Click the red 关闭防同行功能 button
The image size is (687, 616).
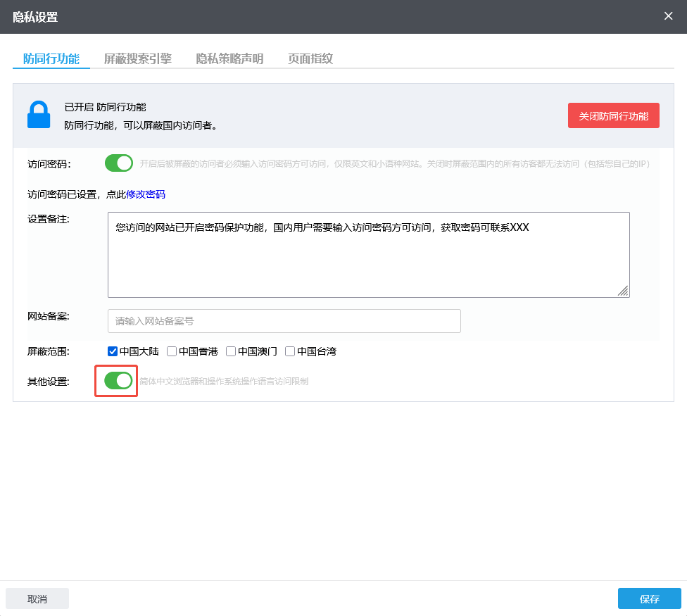point(613,115)
